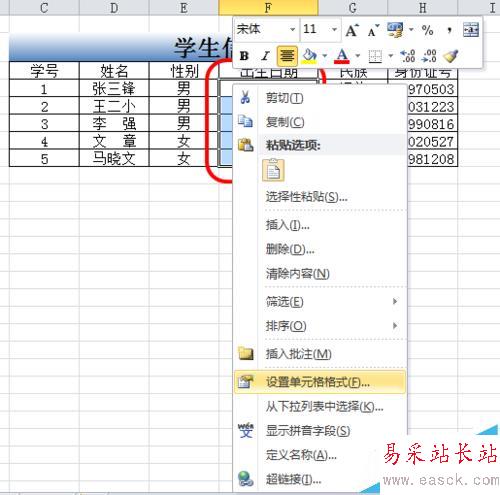Click the paste option clipboard icon
The image size is (500, 495).
273,170
